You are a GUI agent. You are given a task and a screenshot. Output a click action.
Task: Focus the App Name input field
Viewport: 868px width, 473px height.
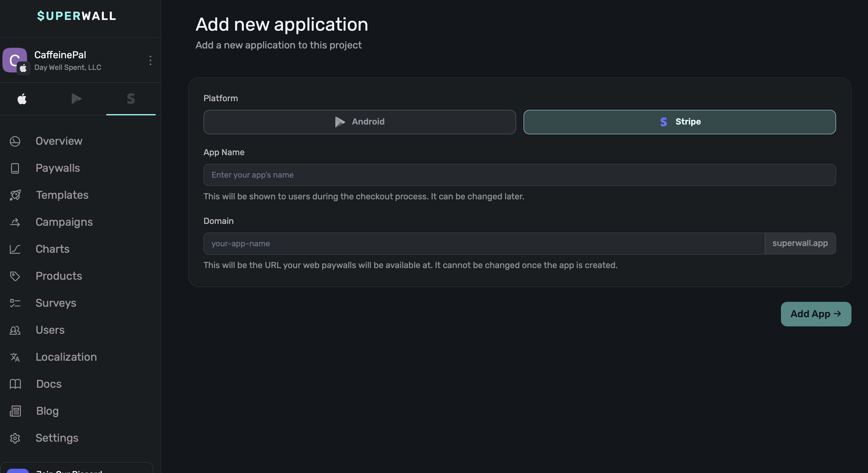click(x=519, y=175)
